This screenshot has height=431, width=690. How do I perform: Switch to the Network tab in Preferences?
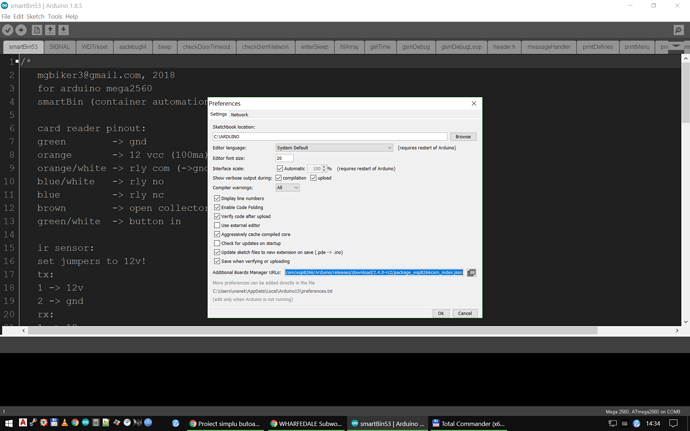[239, 114]
